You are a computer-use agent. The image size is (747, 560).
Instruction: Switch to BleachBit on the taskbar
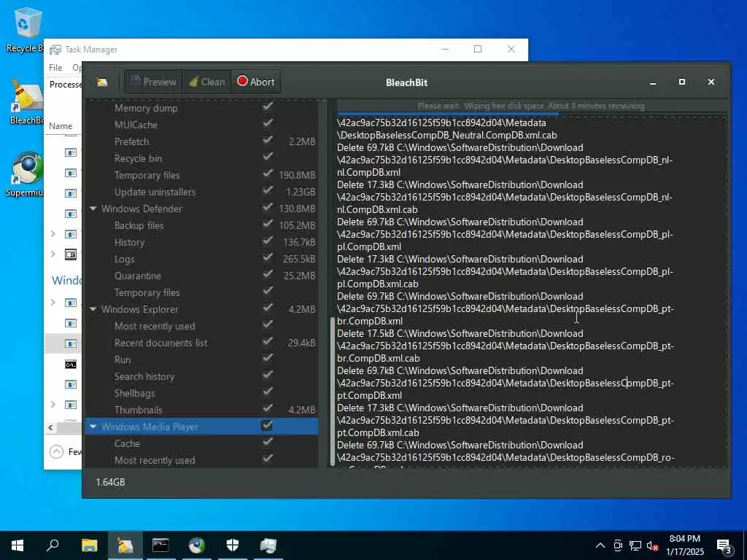click(125, 545)
